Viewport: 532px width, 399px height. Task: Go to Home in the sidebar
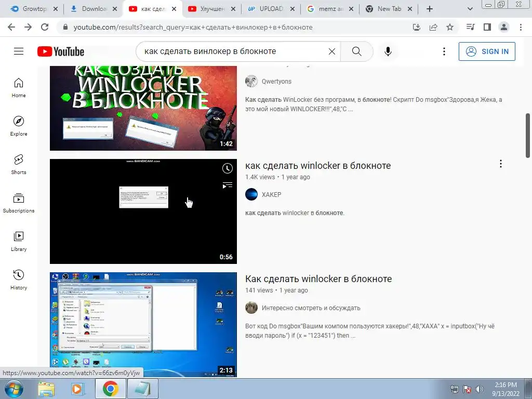click(19, 88)
